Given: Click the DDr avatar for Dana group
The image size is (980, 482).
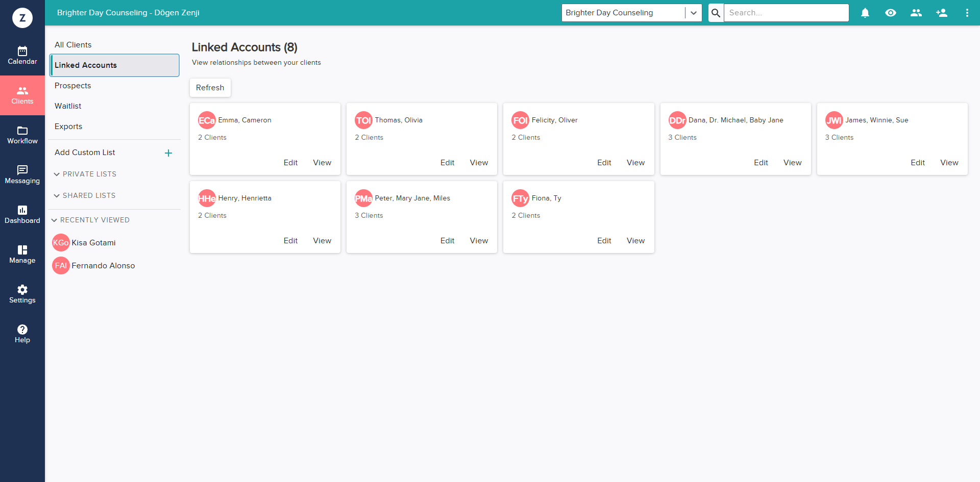Looking at the screenshot, I should 677,120.
